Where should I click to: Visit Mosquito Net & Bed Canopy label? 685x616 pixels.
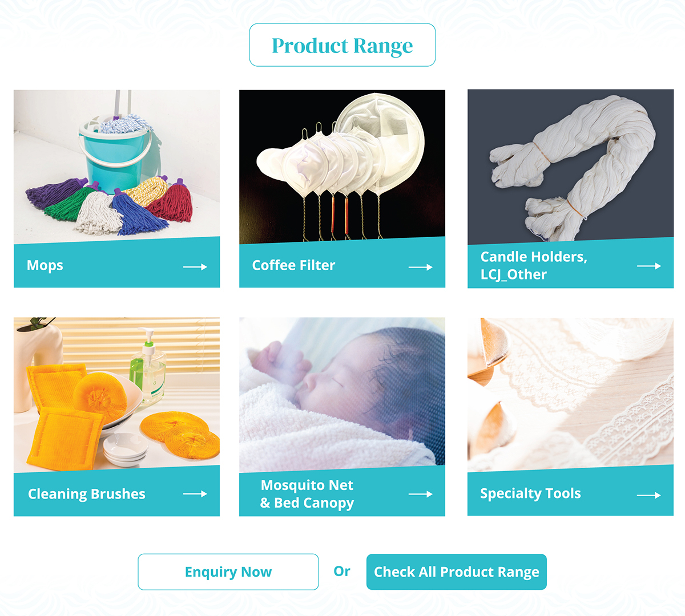307,494
